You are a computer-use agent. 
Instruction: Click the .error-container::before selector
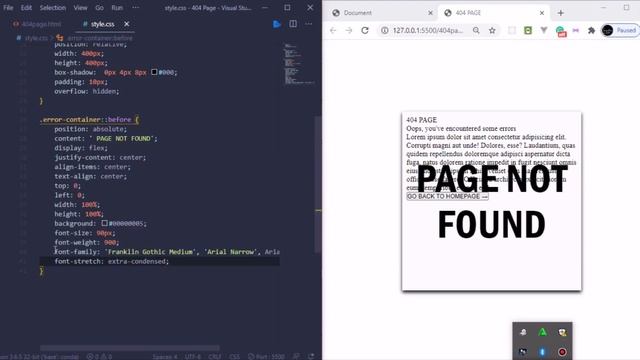point(85,120)
